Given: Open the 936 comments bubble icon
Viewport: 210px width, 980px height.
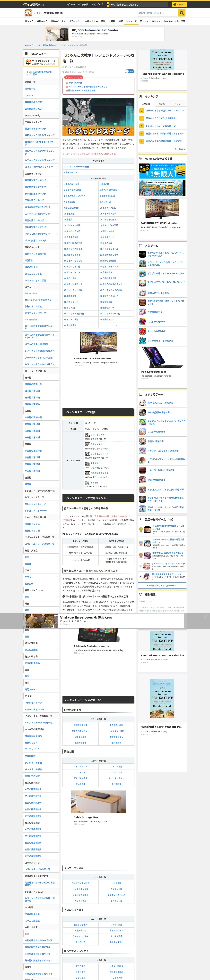Looking at the screenshot, I should tap(129, 72).
